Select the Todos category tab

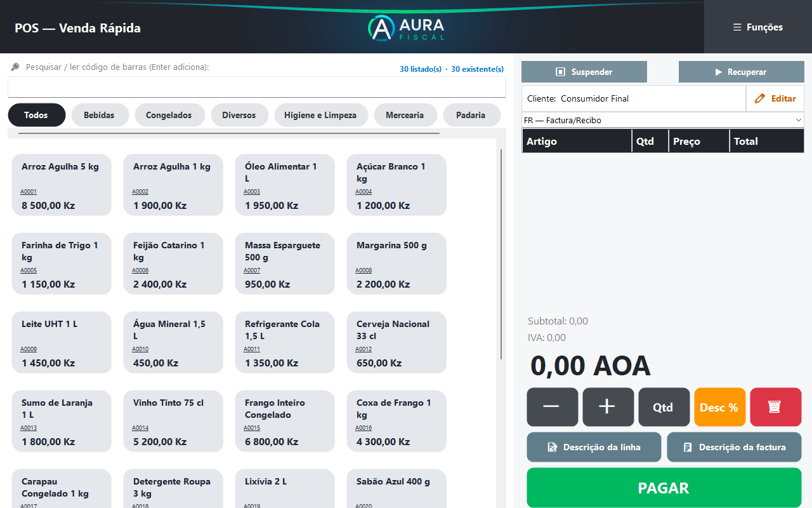37,115
